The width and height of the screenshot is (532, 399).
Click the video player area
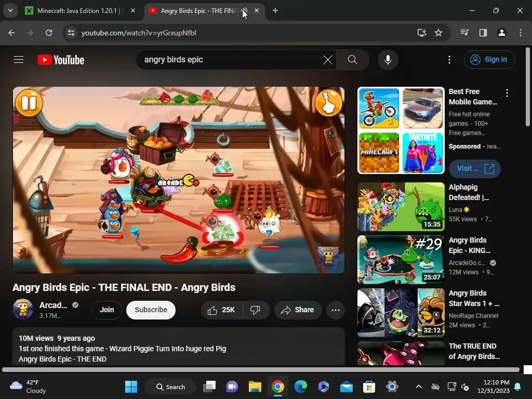point(179,180)
